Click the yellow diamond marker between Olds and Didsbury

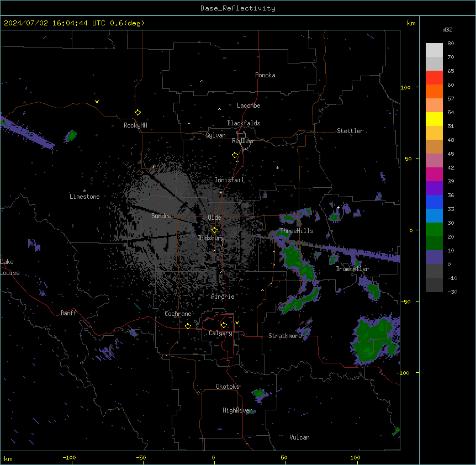click(214, 230)
